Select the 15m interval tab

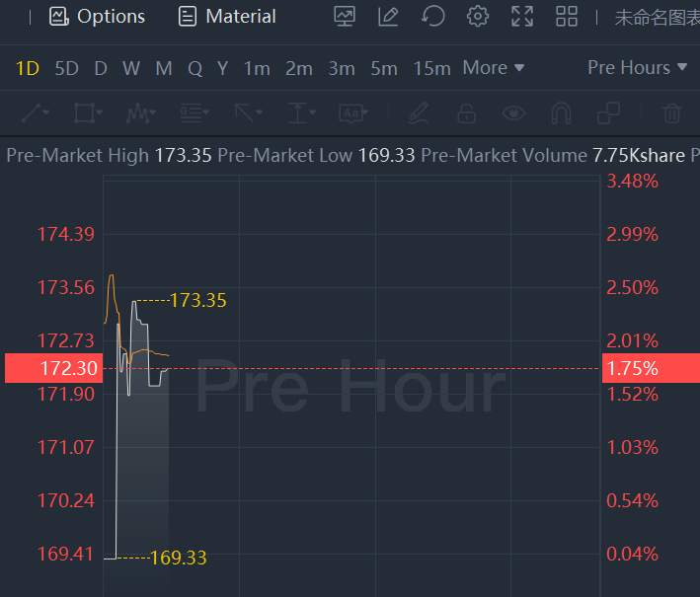[432, 68]
